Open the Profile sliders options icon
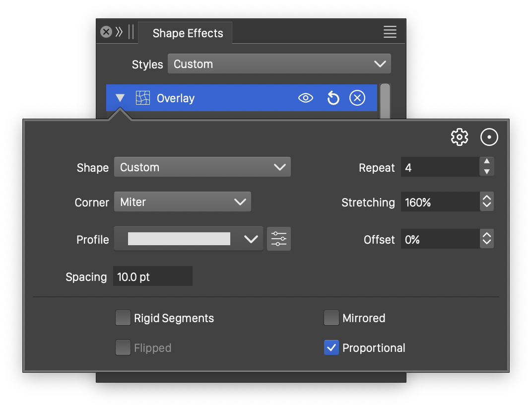Viewport: 532px width, 409px height. coord(278,239)
